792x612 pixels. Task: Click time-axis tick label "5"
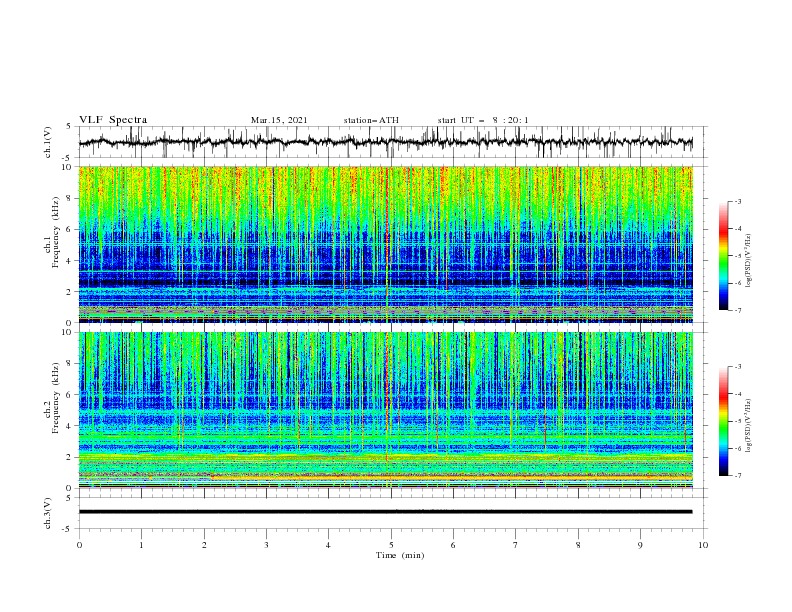tap(391, 545)
